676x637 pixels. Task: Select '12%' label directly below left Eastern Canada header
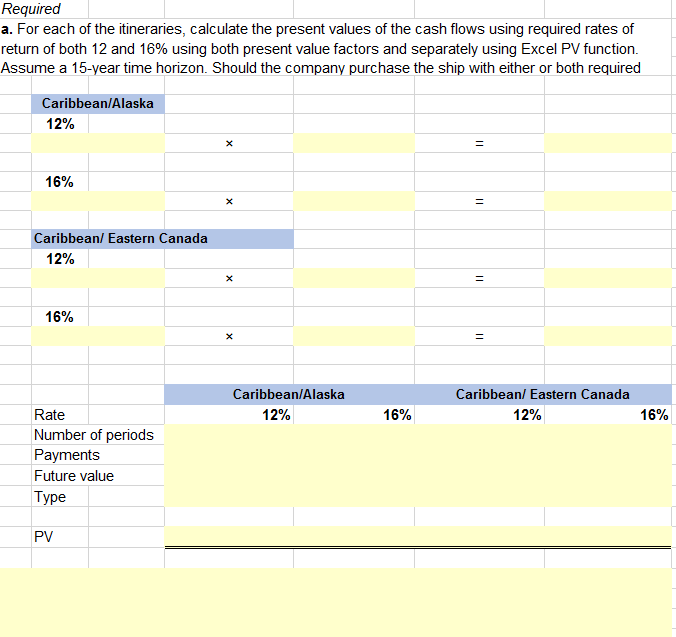point(60,259)
